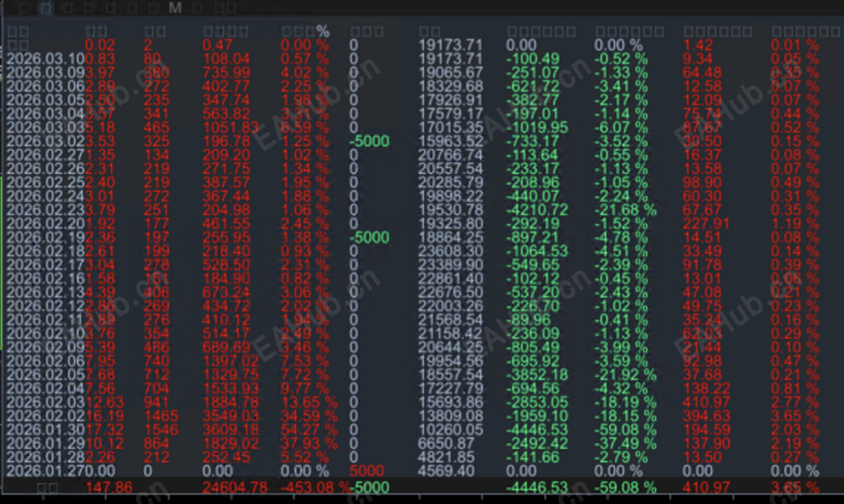
Task: Click the footer value -453.08 %
Action: [x=316, y=487]
